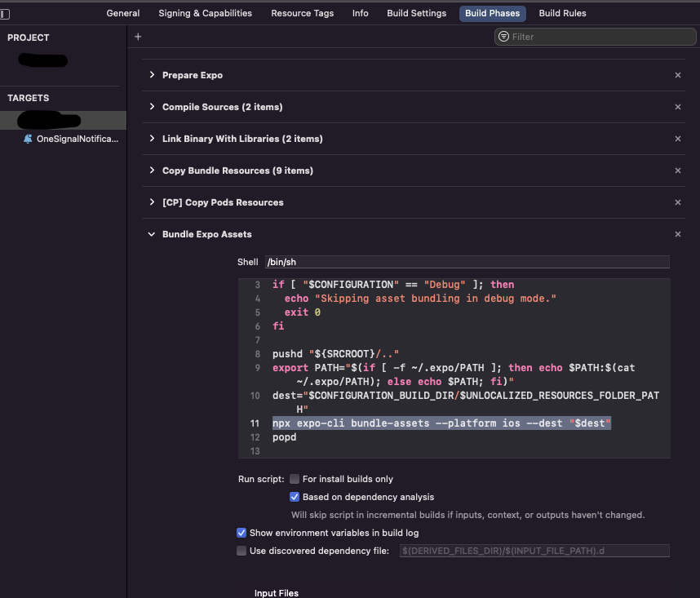Remove the Compile Sources phase
700x598 pixels.
[678, 107]
